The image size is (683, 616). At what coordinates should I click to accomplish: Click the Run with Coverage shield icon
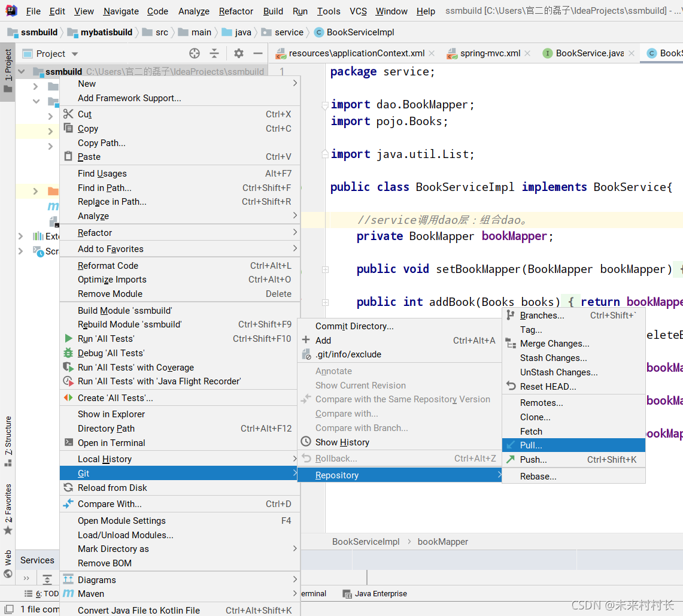coord(68,367)
